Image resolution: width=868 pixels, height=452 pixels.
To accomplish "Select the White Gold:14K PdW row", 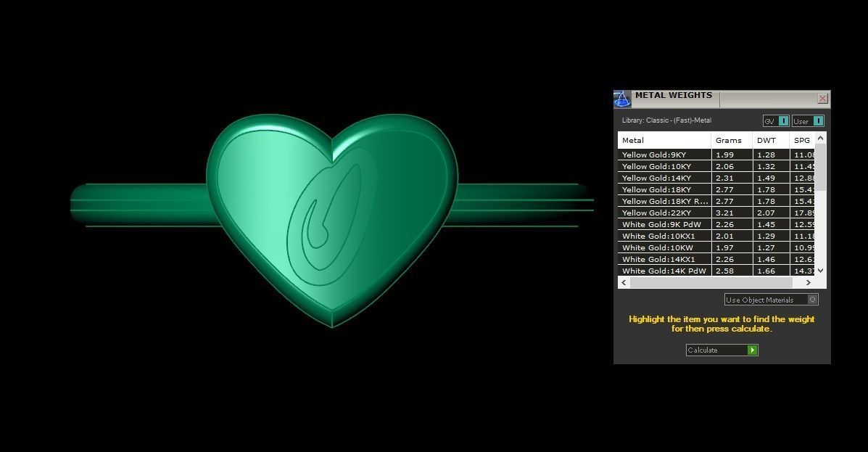I will [717, 271].
